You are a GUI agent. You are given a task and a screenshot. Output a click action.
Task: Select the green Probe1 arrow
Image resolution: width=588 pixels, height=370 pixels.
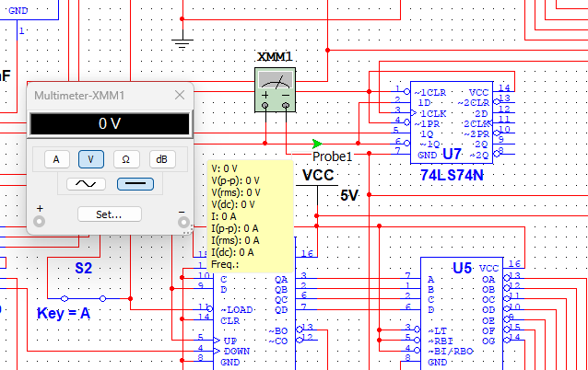point(317,144)
